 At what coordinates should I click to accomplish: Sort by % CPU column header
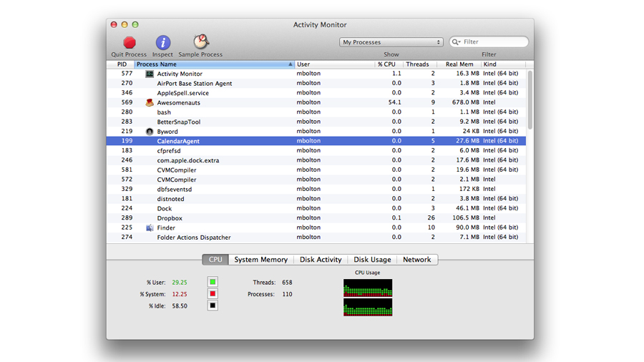(388, 64)
